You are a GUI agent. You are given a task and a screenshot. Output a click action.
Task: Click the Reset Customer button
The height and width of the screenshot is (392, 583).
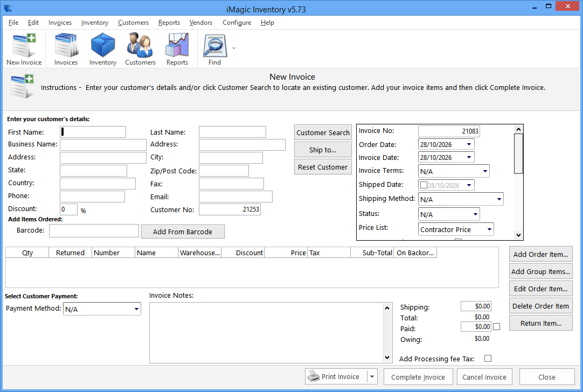[x=323, y=167]
